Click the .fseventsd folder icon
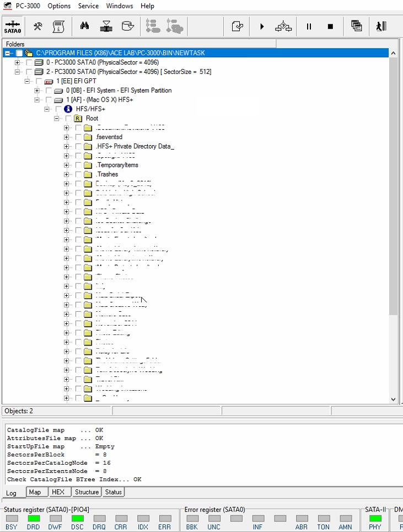This screenshot has width=403, height=532. [88, 137]
